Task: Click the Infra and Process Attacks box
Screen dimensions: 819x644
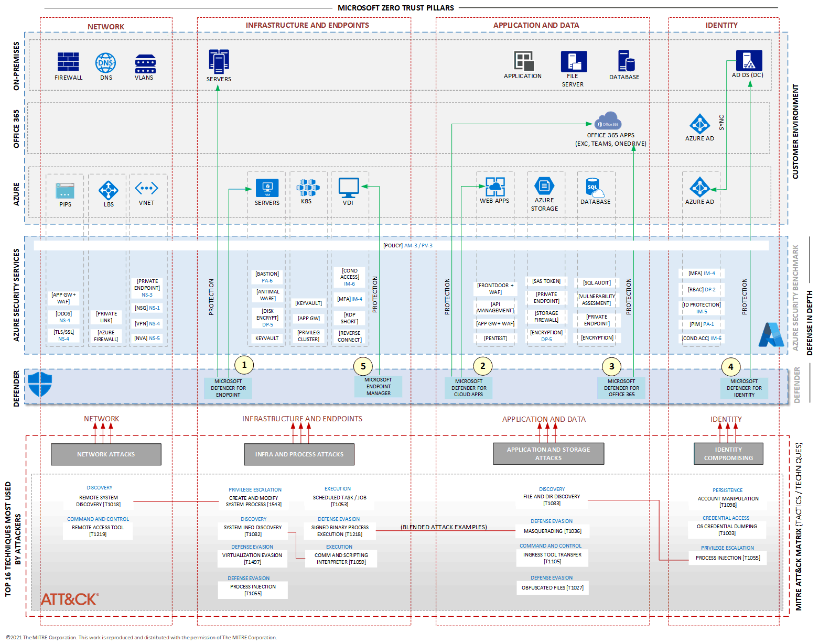Action: pyautogui.click(x=299, y=454)
